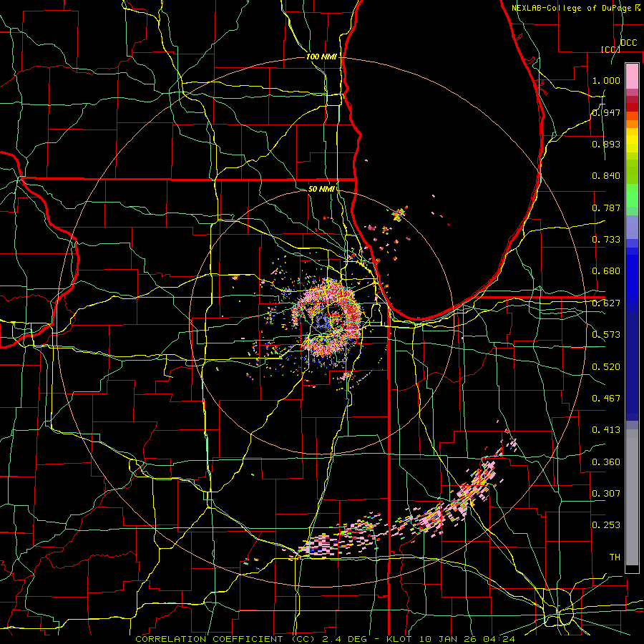Click the 0.520 color scale label
644x644 pixels.
coord(606,367)
